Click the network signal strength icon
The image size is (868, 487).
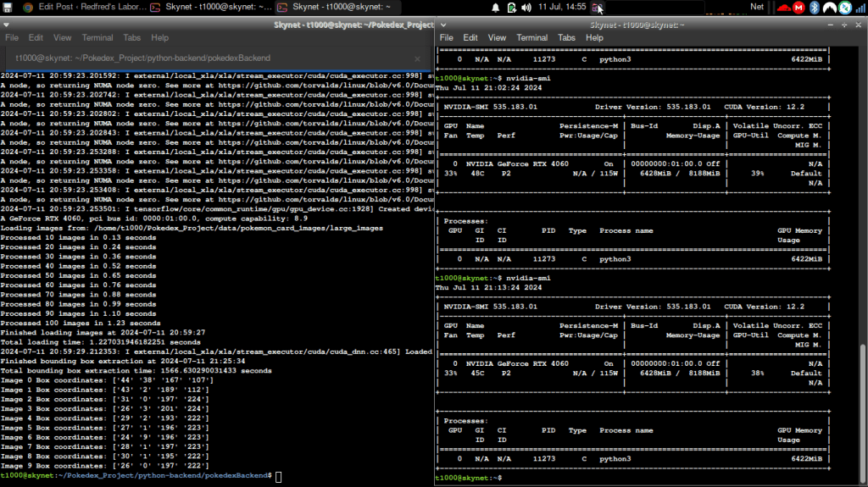pos(860,8)
